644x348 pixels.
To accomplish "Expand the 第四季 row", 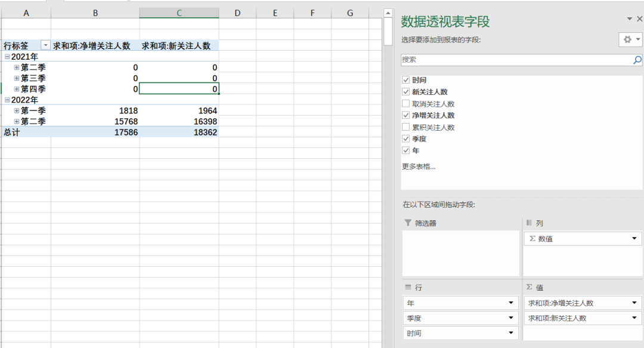I will [x=17, y=89].
